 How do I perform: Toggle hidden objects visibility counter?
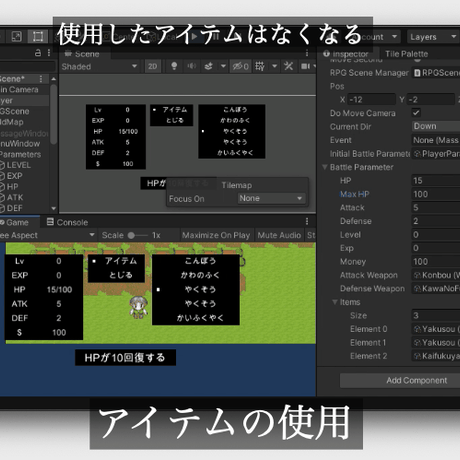[x=241, y=66]
